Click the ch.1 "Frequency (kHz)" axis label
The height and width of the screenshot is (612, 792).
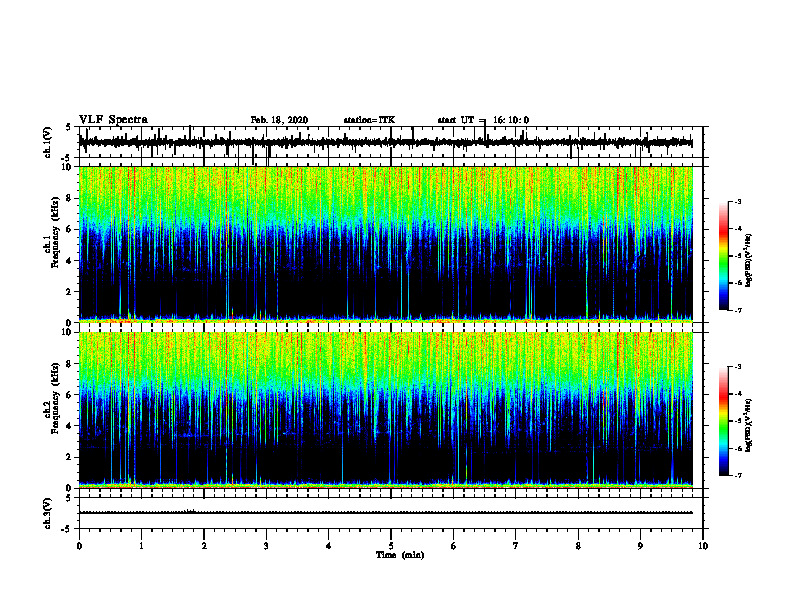pos(56,233)
